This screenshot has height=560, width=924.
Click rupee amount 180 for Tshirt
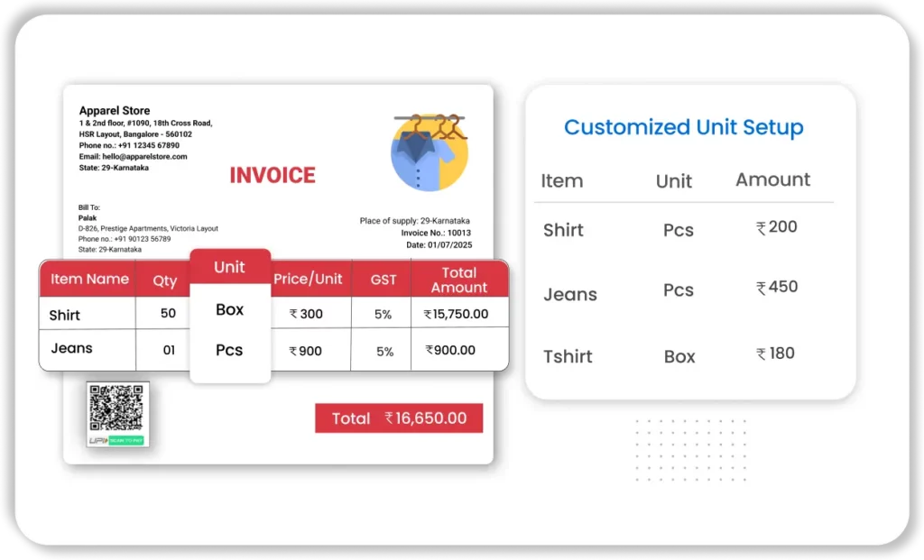(775, 353)
